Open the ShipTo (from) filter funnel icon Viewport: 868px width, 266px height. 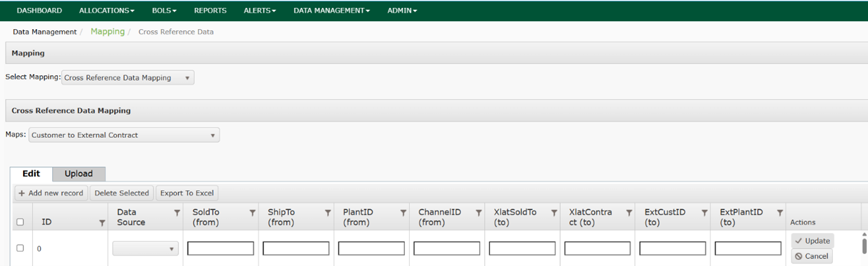(328, 213)
